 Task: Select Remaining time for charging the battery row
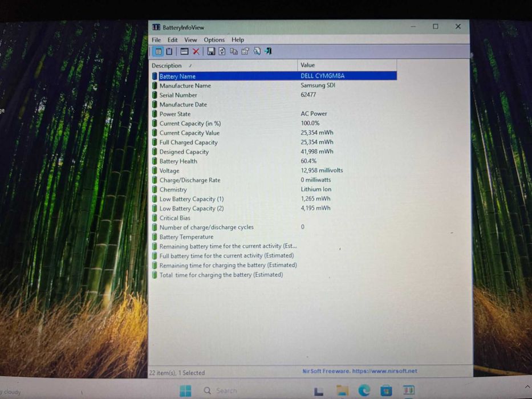coord(274,265)
